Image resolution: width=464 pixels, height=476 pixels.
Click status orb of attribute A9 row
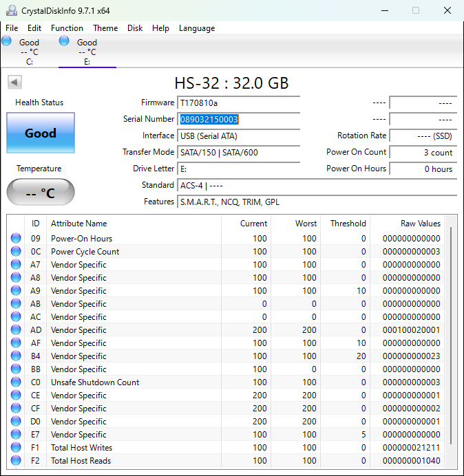(x=16, y=290)
